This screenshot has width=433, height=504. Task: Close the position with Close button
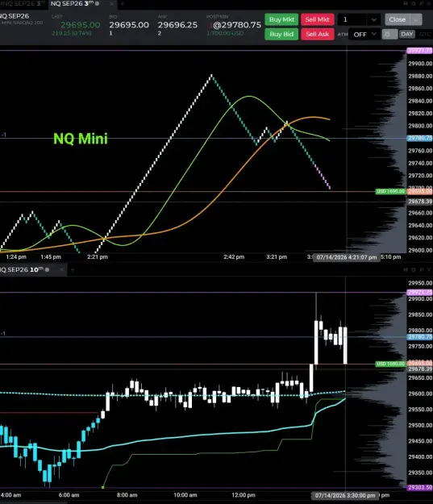pyautogui.click(x=398, y=19)
